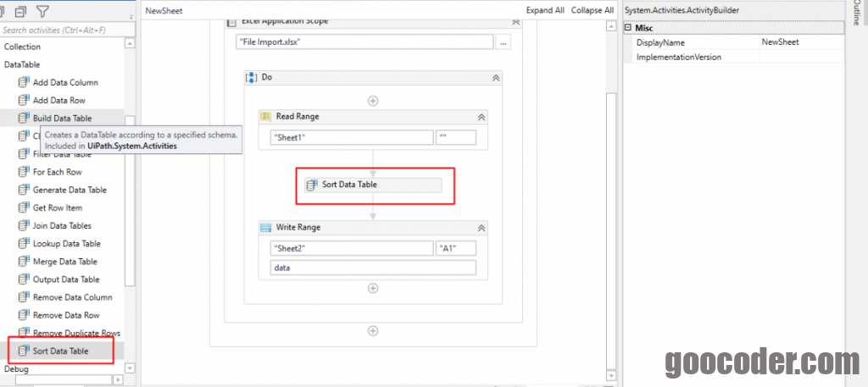Click the Build Data Table icon
This screenshot has width=868, height=387.
pos(23,119)
